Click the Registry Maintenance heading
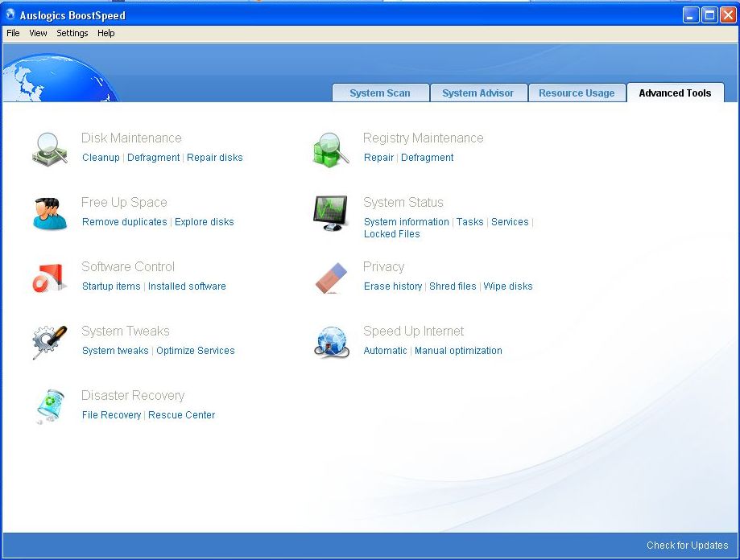Viewport: 740px width, 560px height. coord(423,138)
